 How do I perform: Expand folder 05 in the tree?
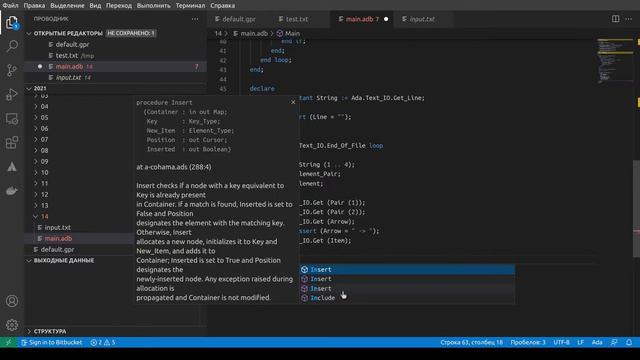[44, 118]
